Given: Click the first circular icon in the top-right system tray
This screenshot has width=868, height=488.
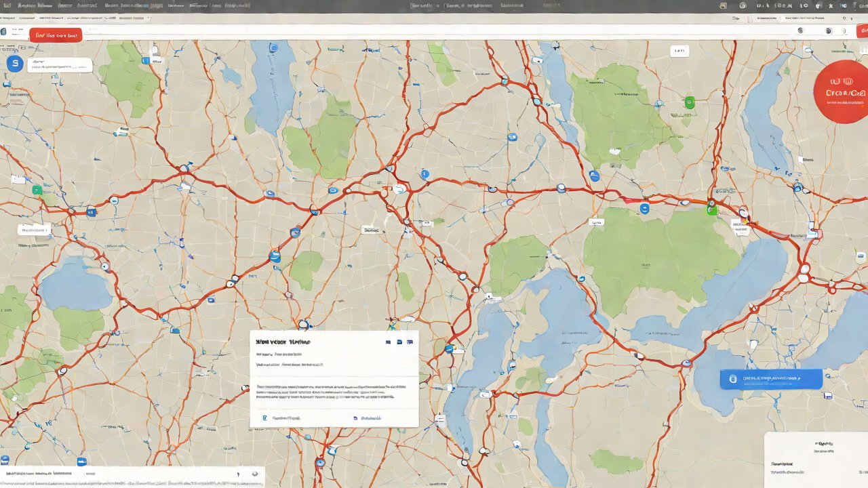Looking at the screenshot, I should [743, 5].
